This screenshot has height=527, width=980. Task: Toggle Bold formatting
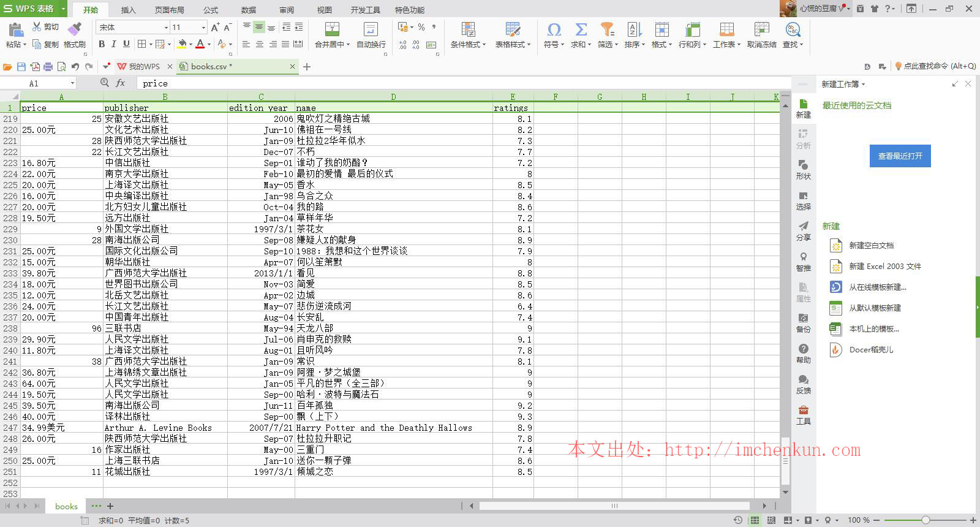pos(102,44)
